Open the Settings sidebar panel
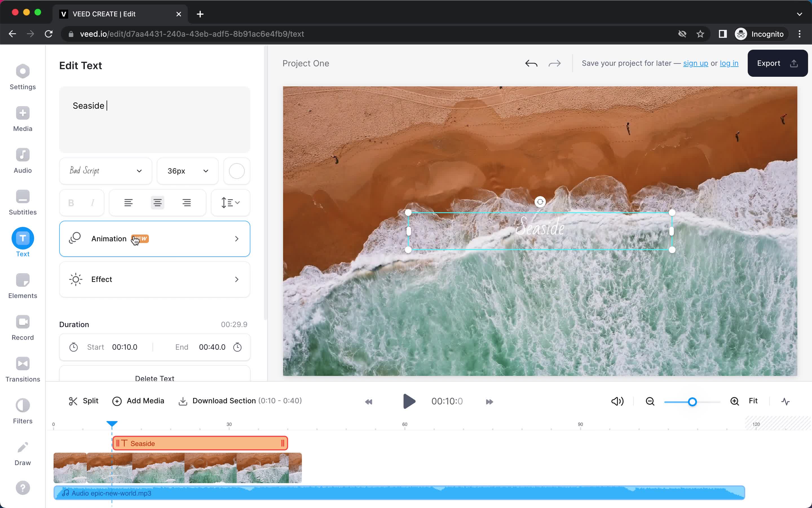The image size is (812, 508). 23,77
